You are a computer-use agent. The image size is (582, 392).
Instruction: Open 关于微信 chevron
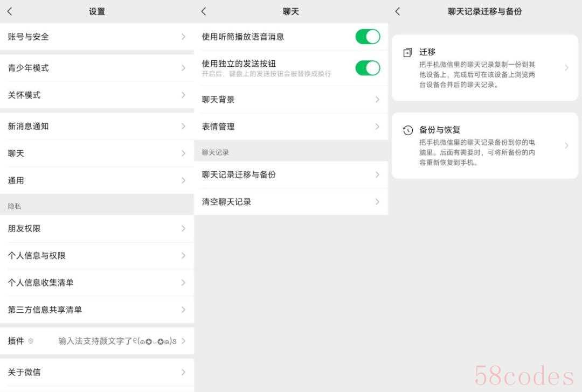coord(183,372)
